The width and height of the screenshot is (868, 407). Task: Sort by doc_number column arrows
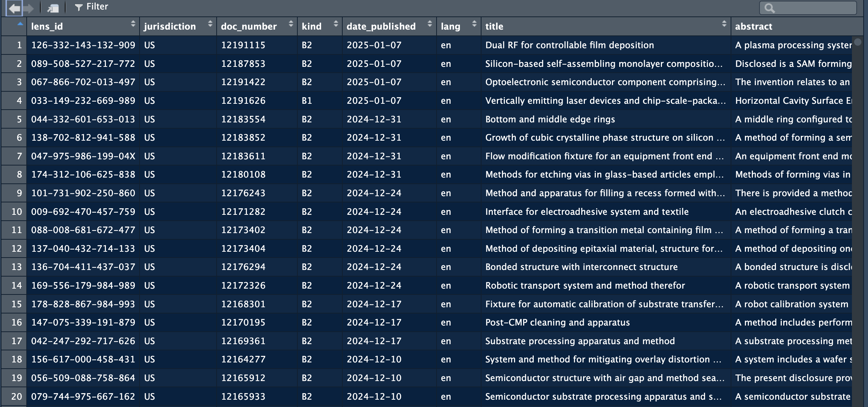coord(291,24)
